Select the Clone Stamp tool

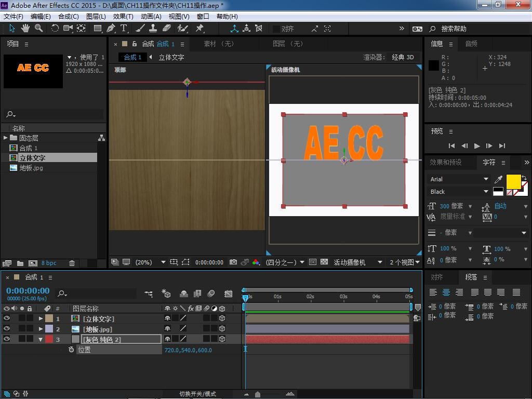click(x=153, y=28)
